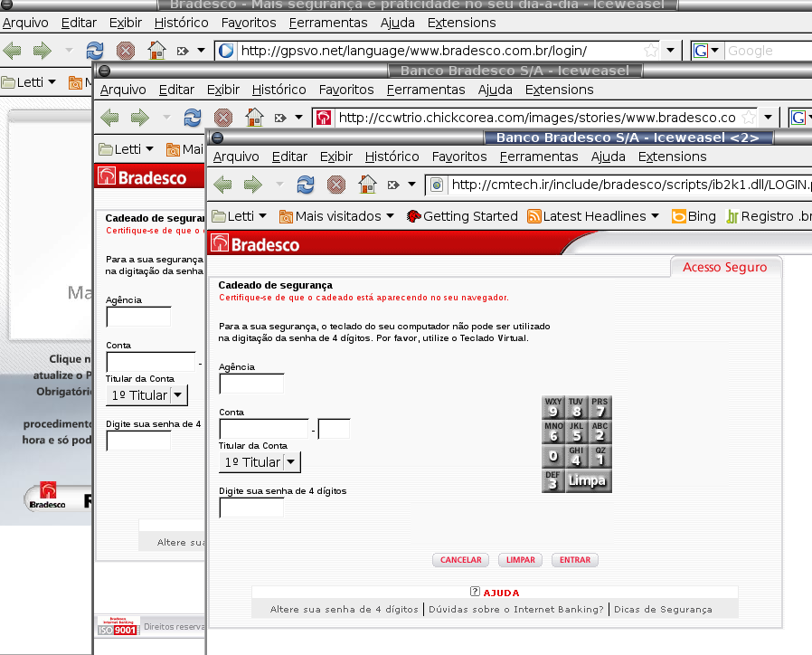Click Back arrow in rear gpsvo.net window
Screen dimensions: 812x655
[x=13, y=51]
